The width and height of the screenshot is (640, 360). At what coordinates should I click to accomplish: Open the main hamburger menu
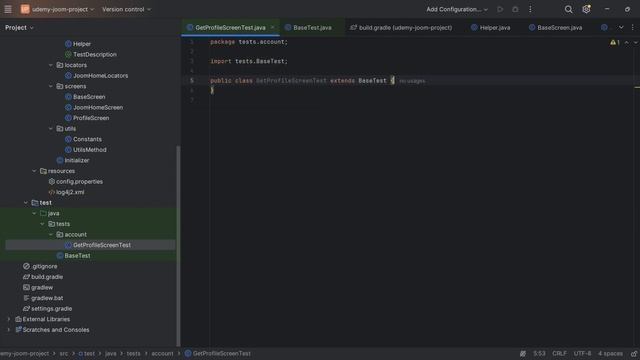click(8, 9)
